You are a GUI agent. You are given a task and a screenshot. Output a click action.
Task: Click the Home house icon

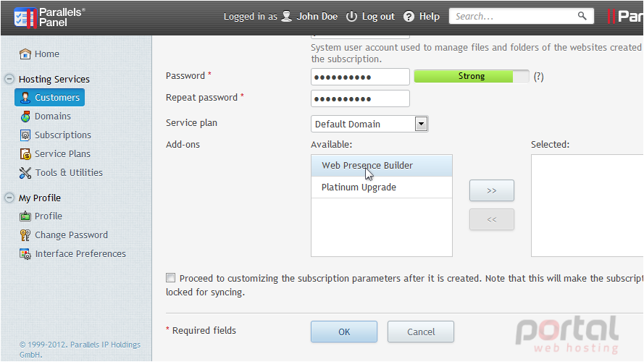25,54
